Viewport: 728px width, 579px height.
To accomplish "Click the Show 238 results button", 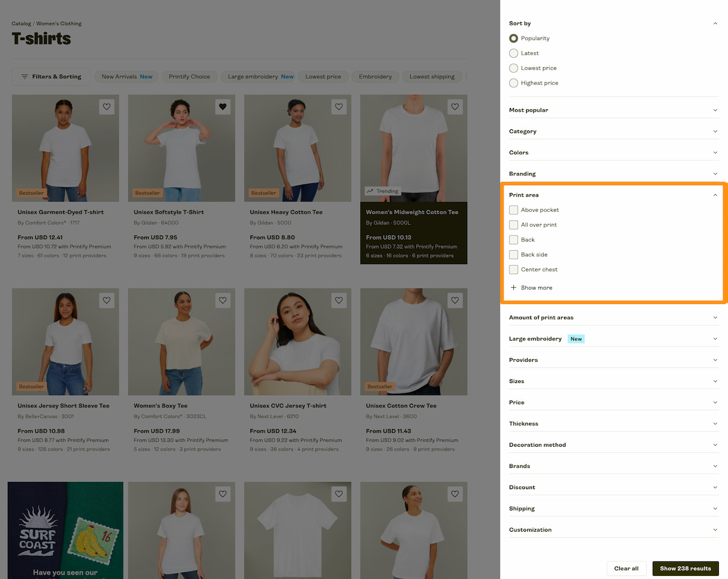I will 686,569.
